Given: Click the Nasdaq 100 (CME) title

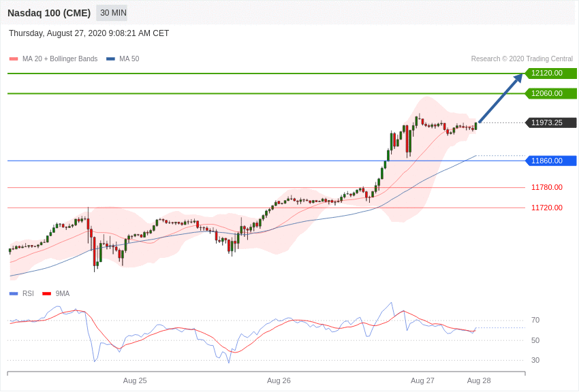Looking at the screenshot, I should 49,13.
